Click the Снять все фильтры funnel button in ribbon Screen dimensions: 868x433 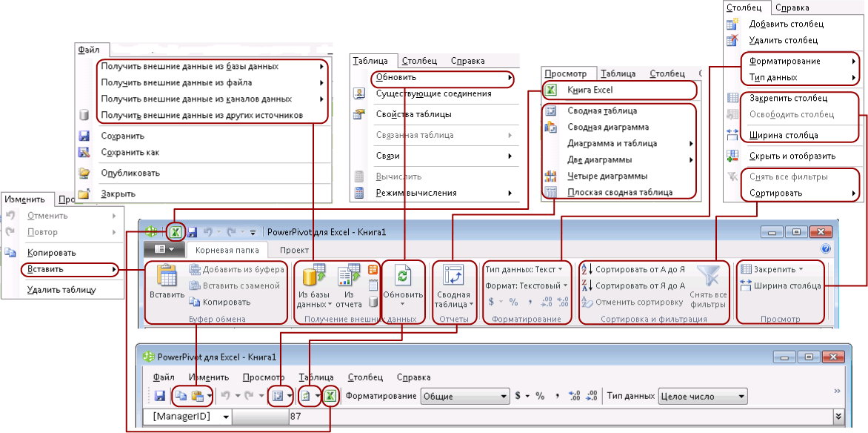point(708,286)
